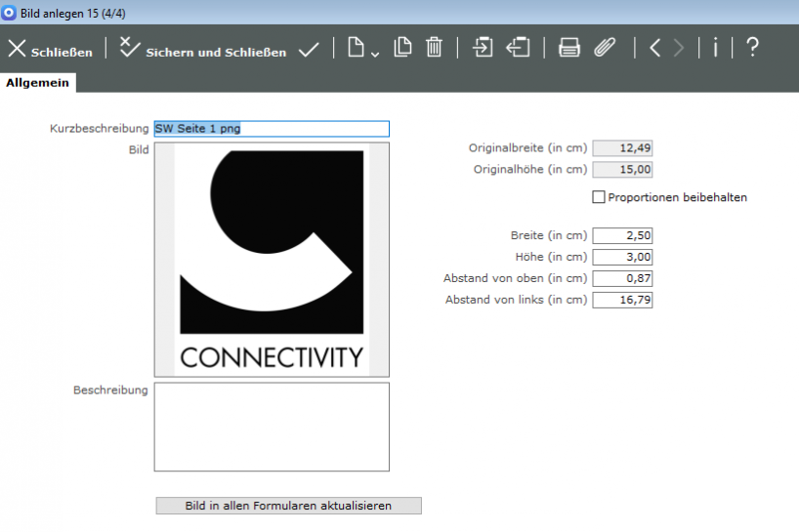
Task: Click the Breite (in cm) field
Action: pyautogui.click(x=622, y=235)
